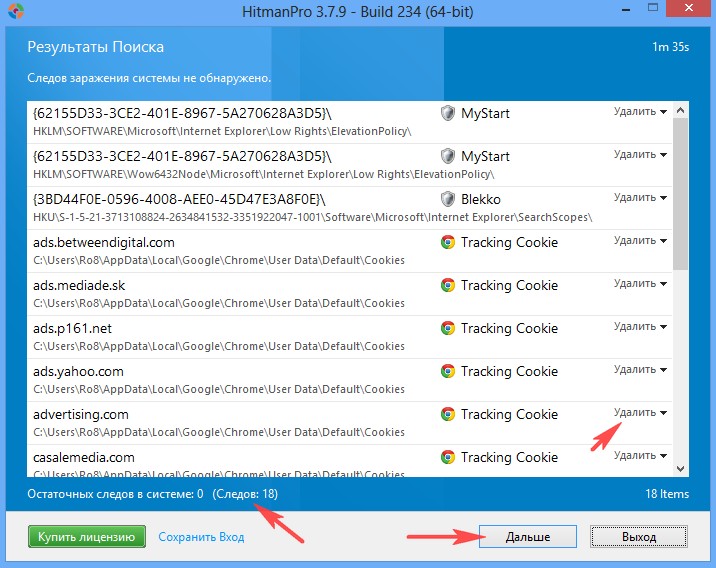
Task: Minimize the HitmanPro window
Action: pyautogui.click(x=626, y=10)
